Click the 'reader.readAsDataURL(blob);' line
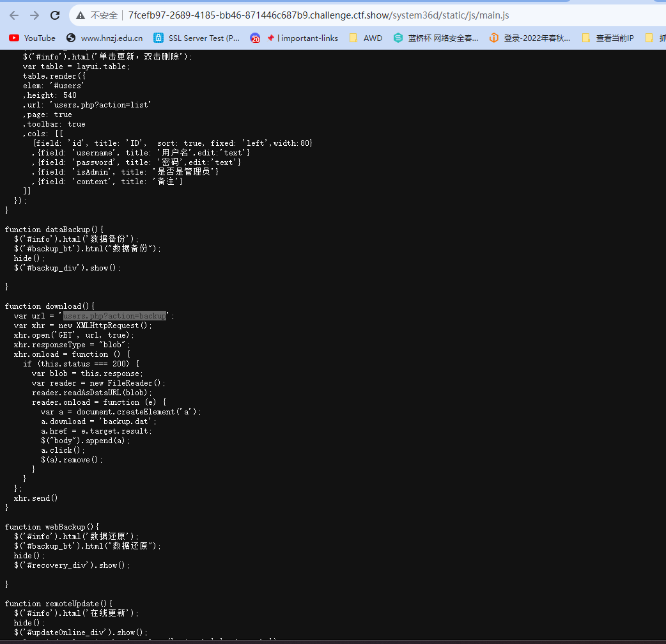This screenshot has height=644, width=666. 92,393
